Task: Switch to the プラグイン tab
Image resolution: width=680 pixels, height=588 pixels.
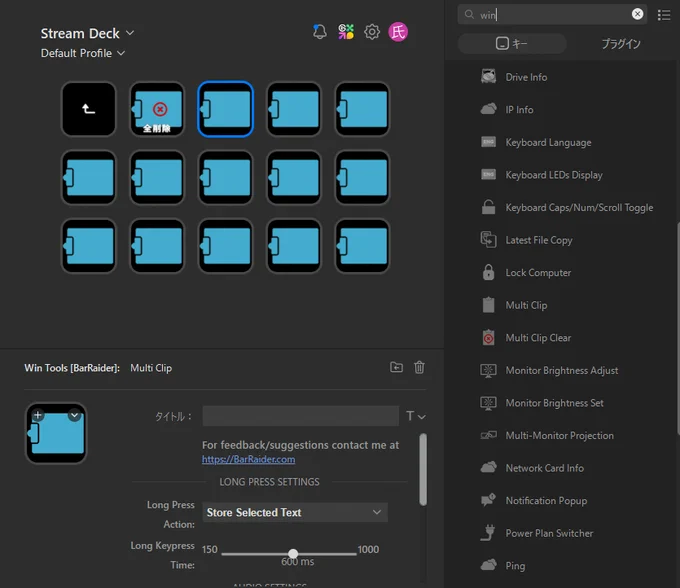Action: click(621, 43)
